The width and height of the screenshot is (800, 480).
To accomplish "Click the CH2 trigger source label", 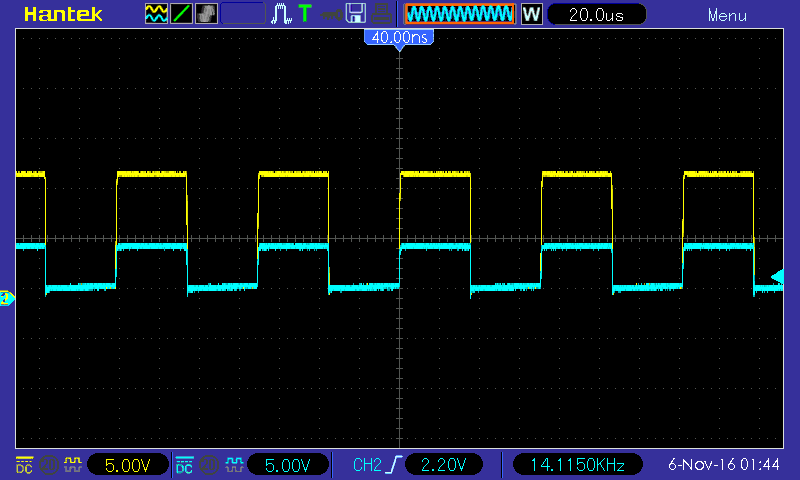I will [367, 465].
